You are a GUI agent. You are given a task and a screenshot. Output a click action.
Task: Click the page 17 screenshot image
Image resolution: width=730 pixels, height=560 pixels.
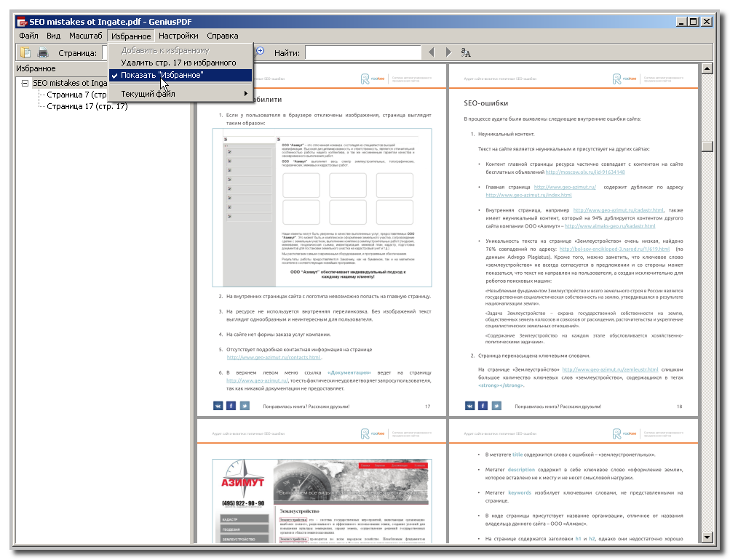(x=322, y=207)
